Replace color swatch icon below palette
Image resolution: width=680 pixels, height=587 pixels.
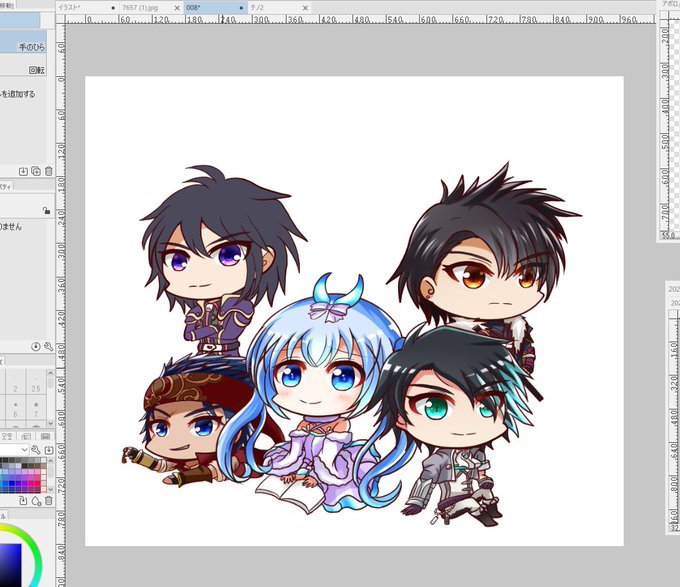(x=23, y=501)
